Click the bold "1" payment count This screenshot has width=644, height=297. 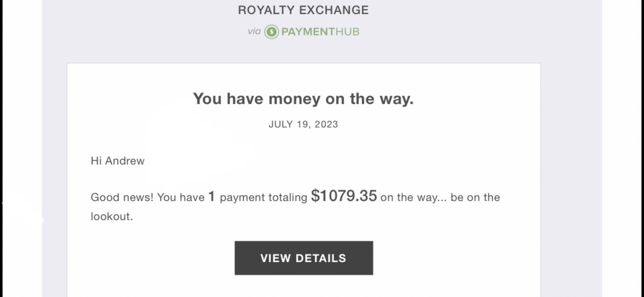click(x=212, y=197)
